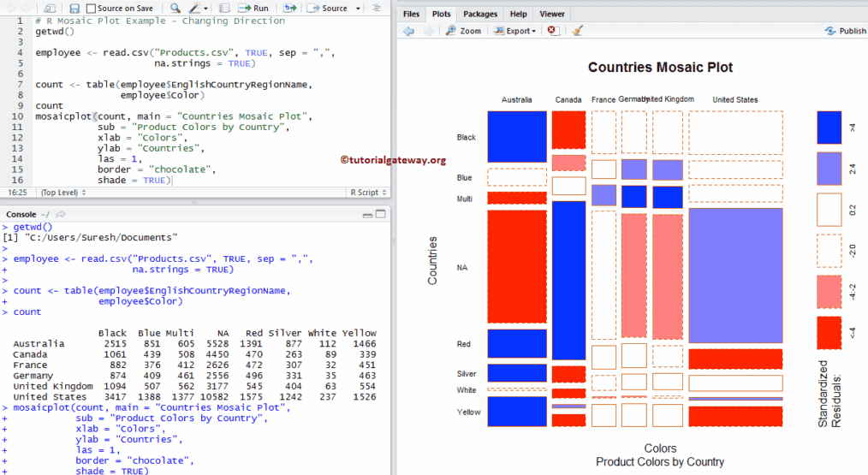This screenshot has height=475, width=868.
Task: Show the previous plot
Action: pos(409,31)
